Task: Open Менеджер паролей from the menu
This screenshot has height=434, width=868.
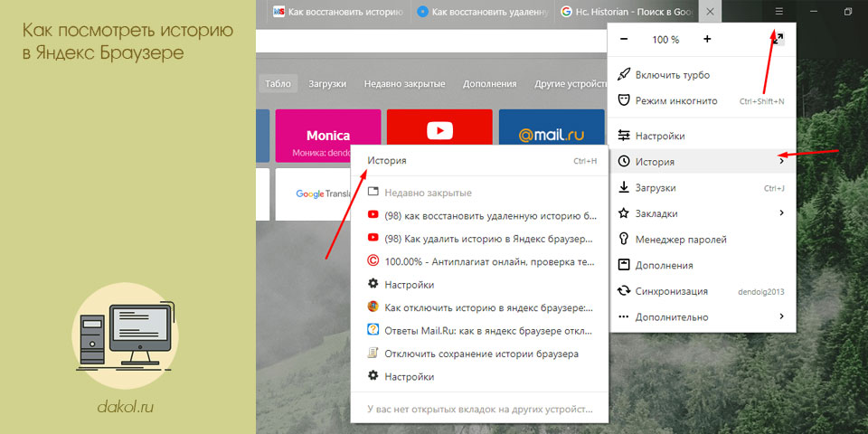Action: coord(702,239)
